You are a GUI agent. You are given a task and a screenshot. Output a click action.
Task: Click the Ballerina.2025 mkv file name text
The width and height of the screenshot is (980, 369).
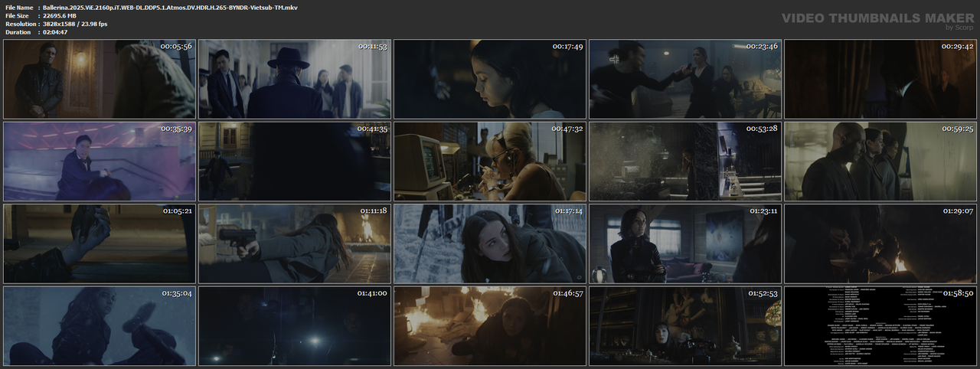pyautogui.click(x=171, y=7)
